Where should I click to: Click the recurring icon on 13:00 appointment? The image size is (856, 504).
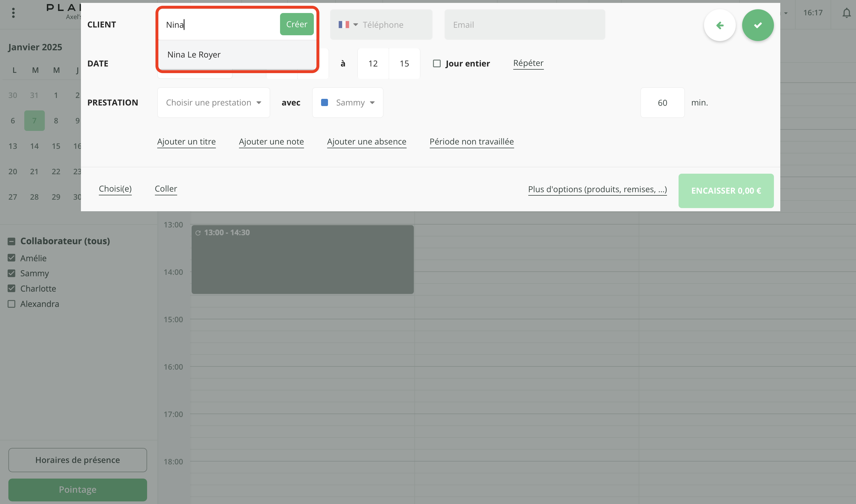pos(198,233)
